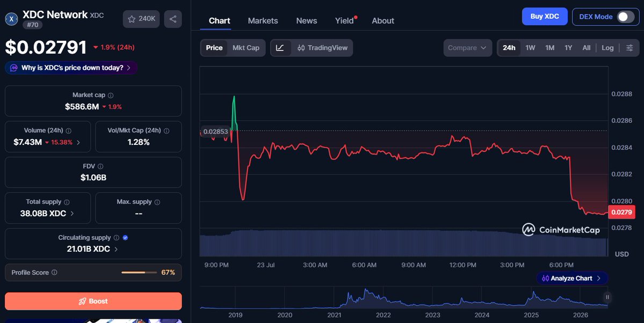The width and height of the screenshot is (644, 323).
Task: Click the #70 rank badge
Action: [x=32, y=25]
